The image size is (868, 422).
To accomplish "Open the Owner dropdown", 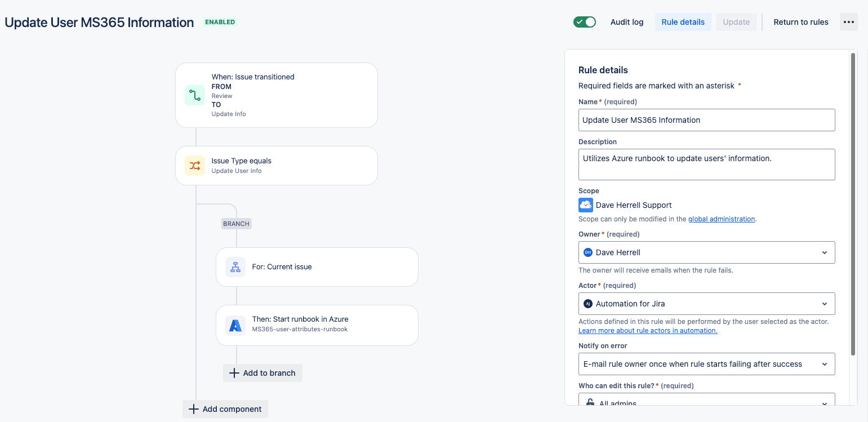I will [x=707, y=252].
